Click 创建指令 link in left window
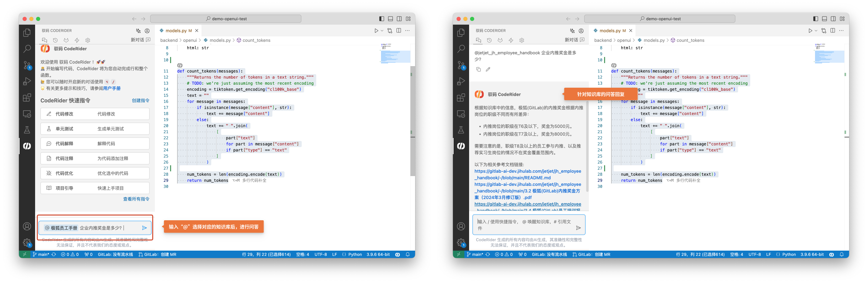 coord(140,101)
